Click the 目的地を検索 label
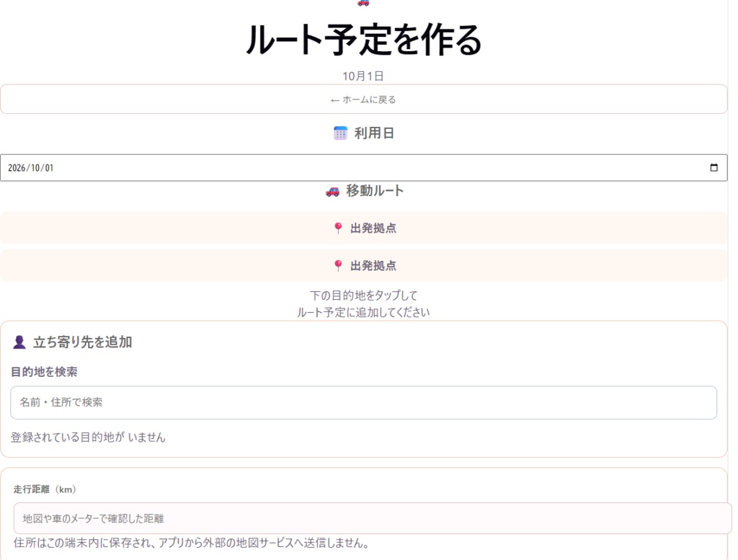The height and width of the screenshot is (560, 738). coord(44,372)
